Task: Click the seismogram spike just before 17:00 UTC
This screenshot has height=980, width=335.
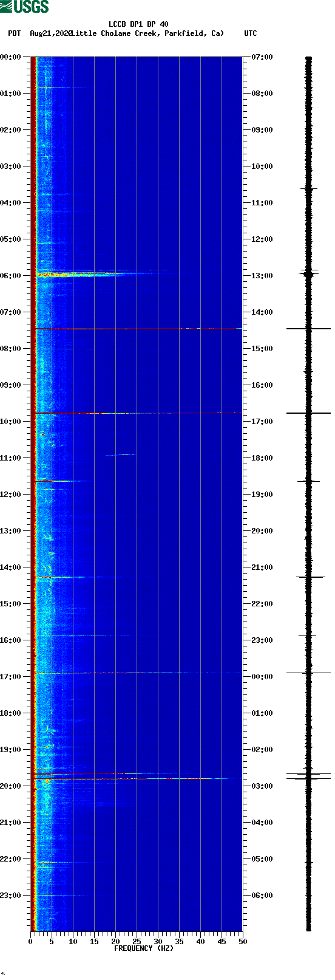Action: point(308,413)
